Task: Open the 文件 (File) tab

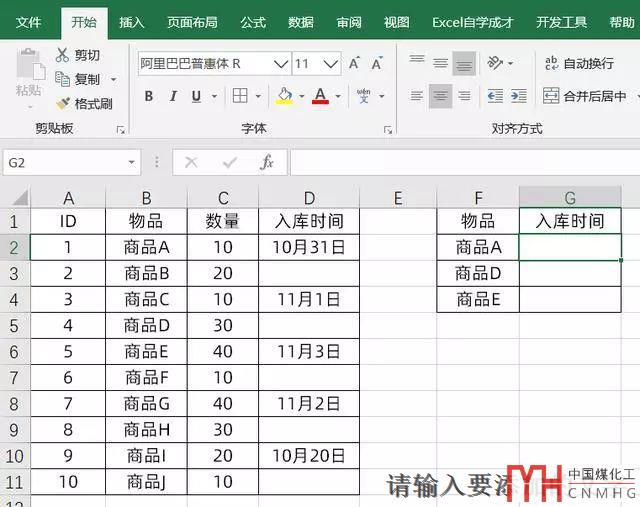Action: [28, 22]
